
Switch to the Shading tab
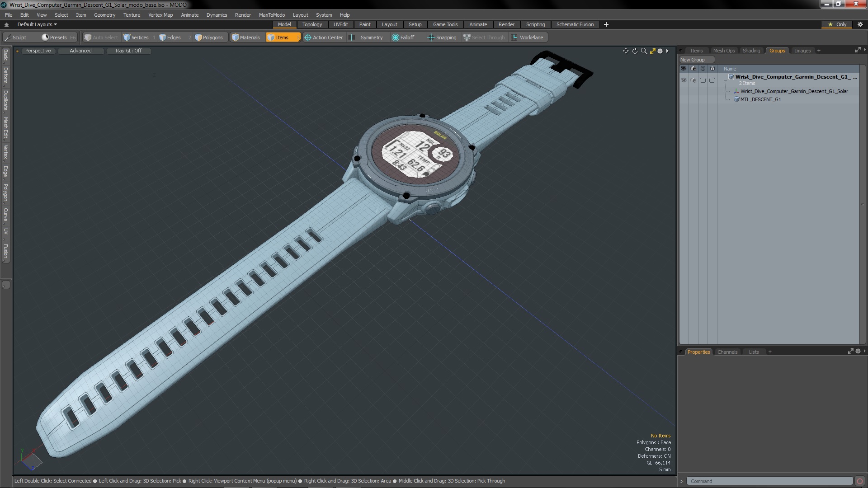click(x=751, y=51)
